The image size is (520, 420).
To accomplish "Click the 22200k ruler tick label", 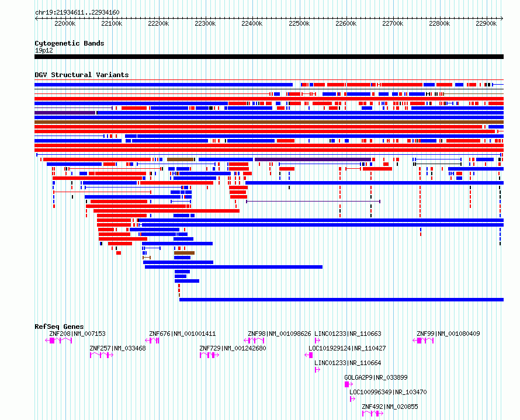I will click(158, 23).
